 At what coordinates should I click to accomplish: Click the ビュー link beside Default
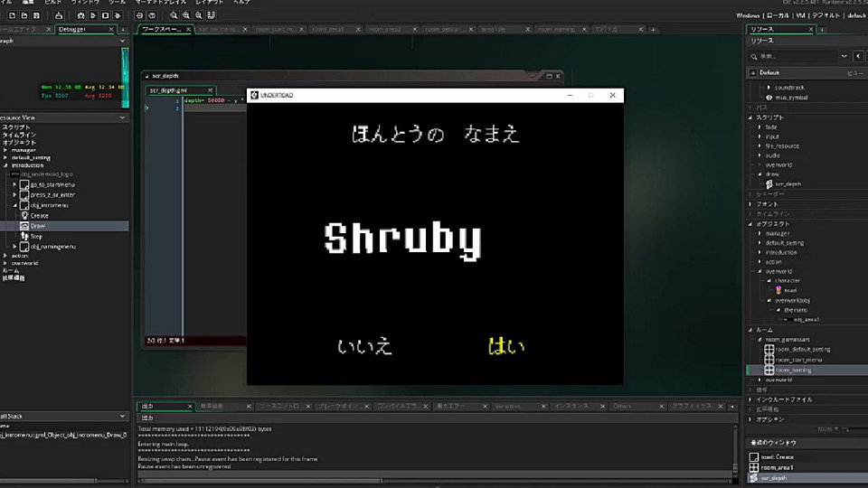point(854,73)
